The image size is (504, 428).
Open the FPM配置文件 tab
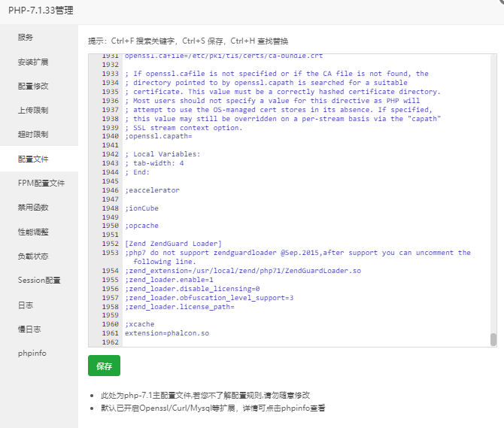coord(41,183)
